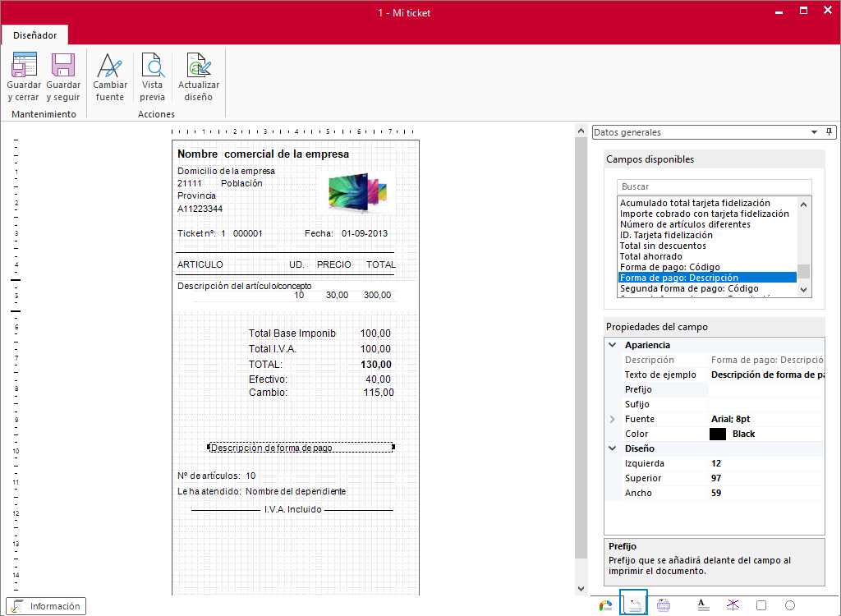Open the color palette tool in bottom toolbar
This screenshot has width=841, height=616.
click(x=605, y=606)
